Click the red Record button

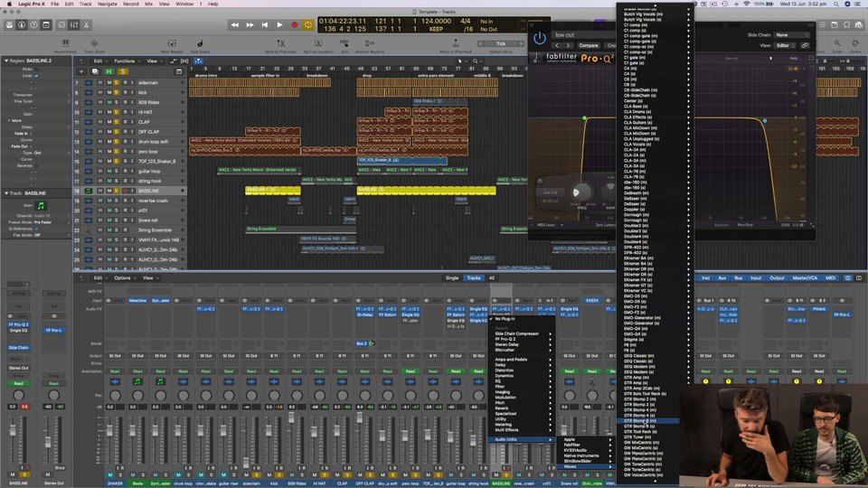(295, 25)
